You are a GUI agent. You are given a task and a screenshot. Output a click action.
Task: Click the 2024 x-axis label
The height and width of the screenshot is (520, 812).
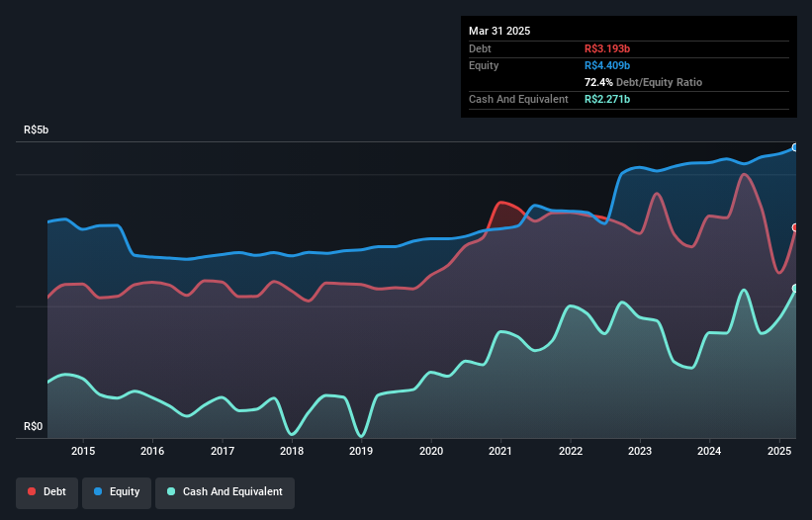click(x=709, y=451)
